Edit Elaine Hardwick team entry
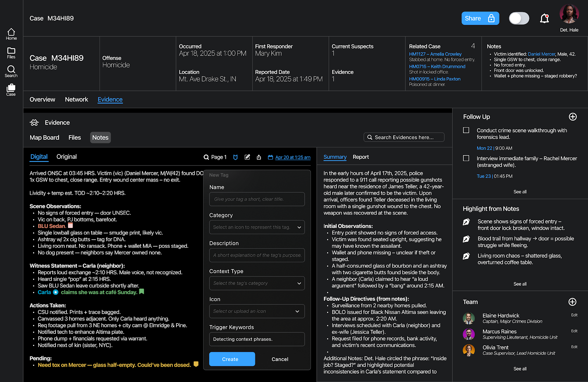588x382 pixels. pyautogui.click(x=574, y=315)
